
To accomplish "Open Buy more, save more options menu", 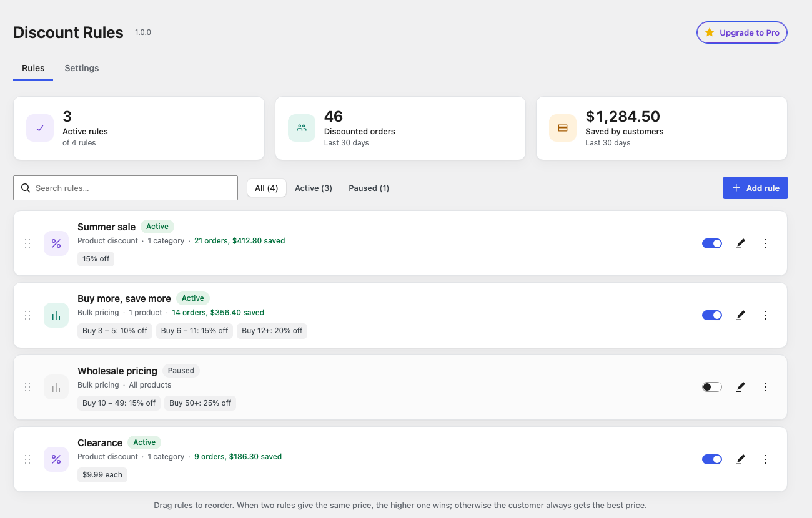I will tap(766, 315).
